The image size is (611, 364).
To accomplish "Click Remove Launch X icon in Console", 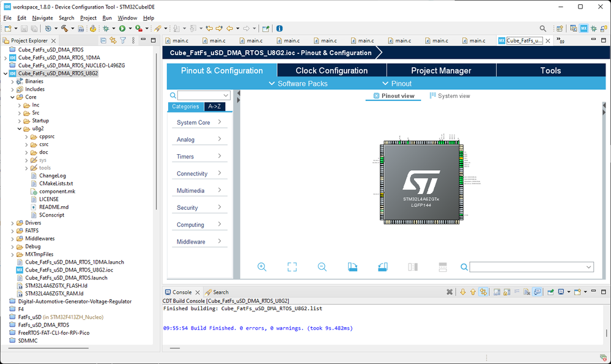I will (x=450, y=292).
